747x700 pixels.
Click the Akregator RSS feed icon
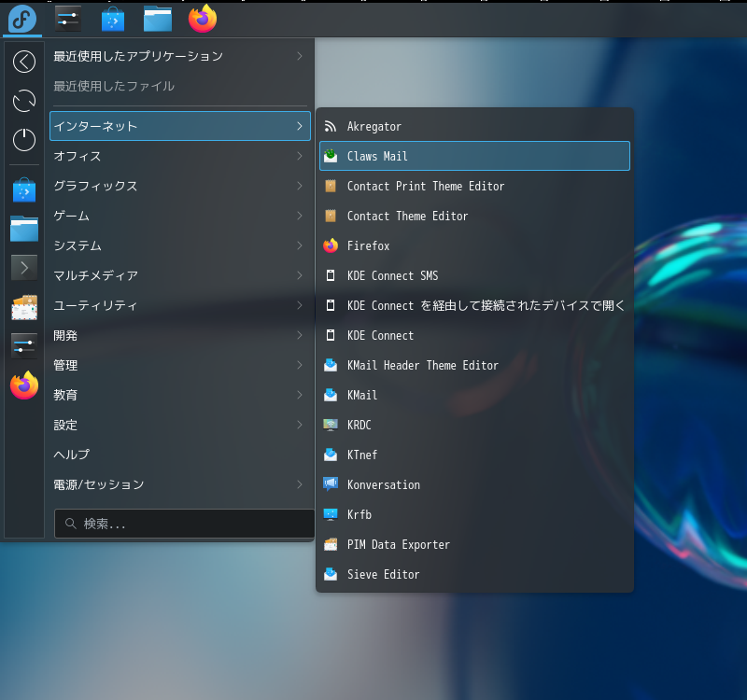pos(331,126)
